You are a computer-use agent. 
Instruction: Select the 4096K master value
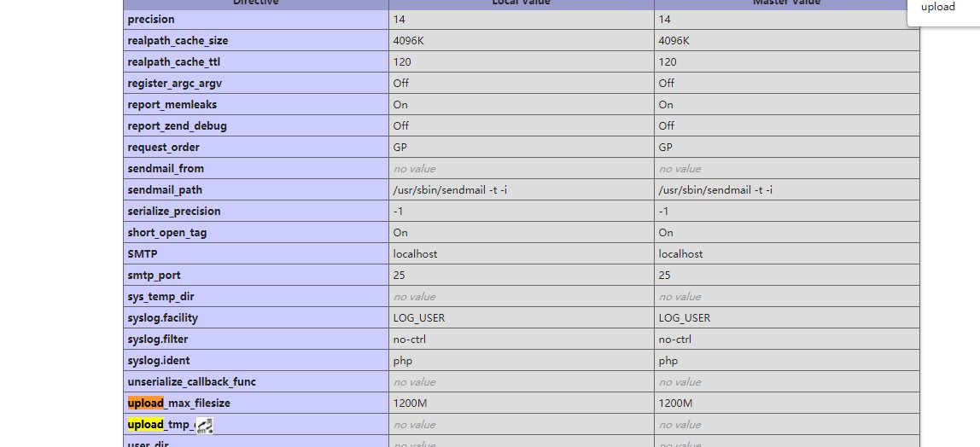(674, 40)
